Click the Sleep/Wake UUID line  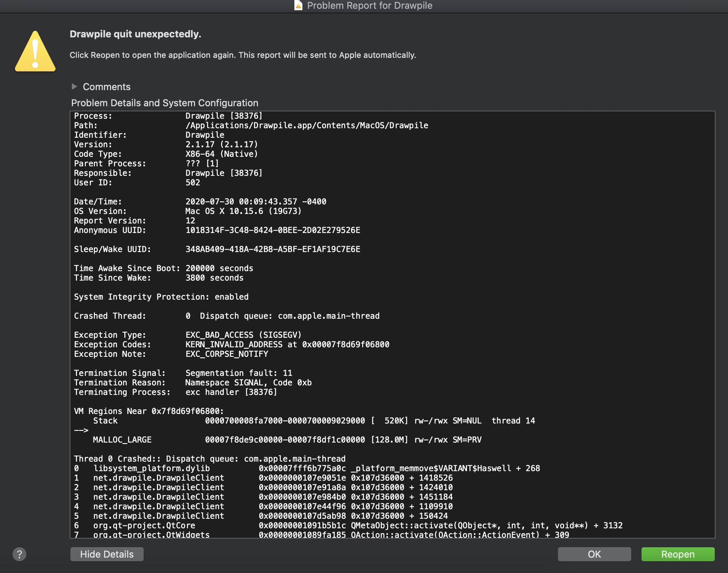tap(217, 249)
